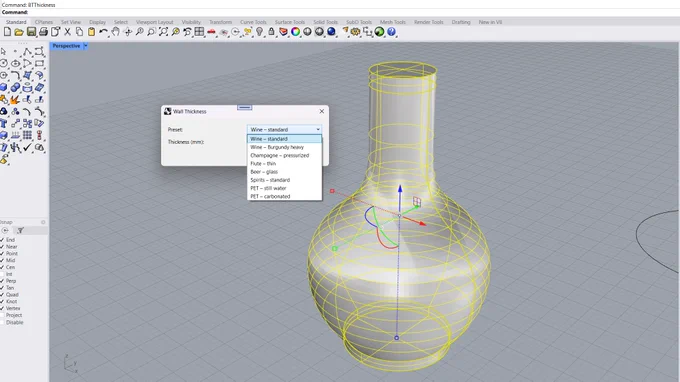The image size is (680, 382).
Task: Choose 'Wine – Burgundy heavy' preset
Action: (x=284, y=147)
